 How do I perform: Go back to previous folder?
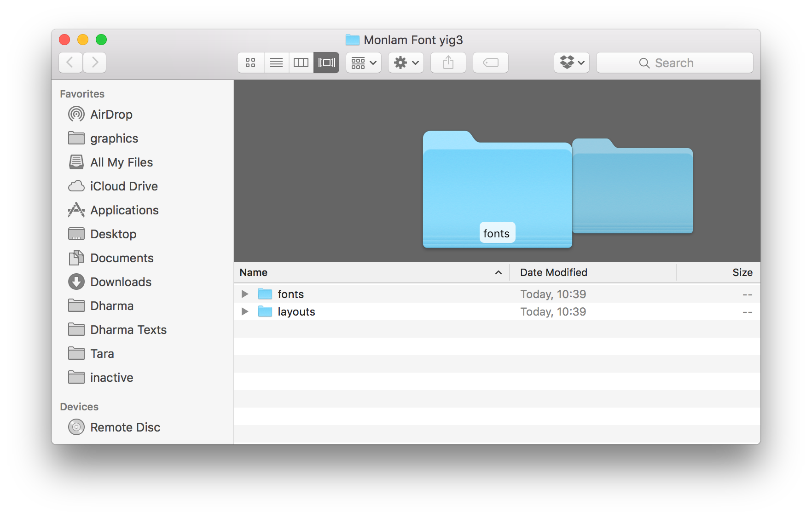pos(70,63)
